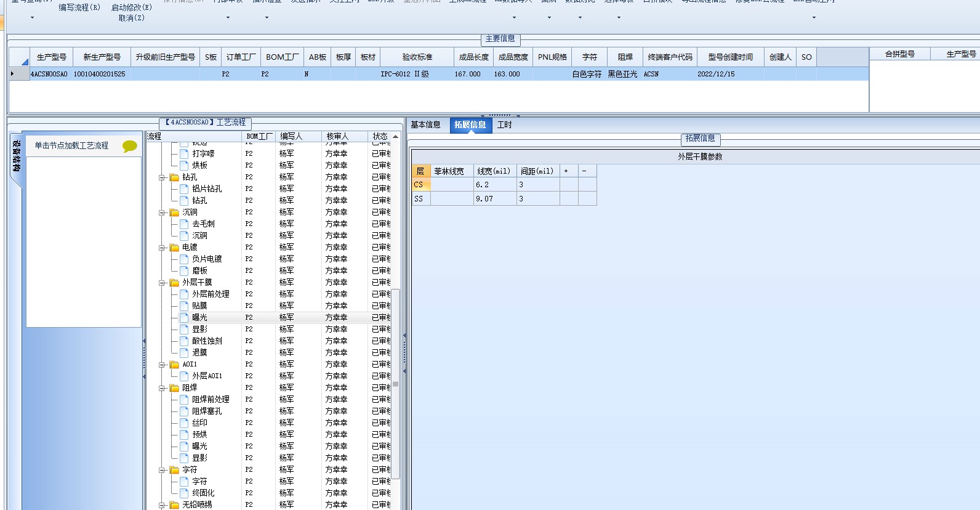Click the 沉铜 folder icon
980x510 pixels.
pos(174,212)
